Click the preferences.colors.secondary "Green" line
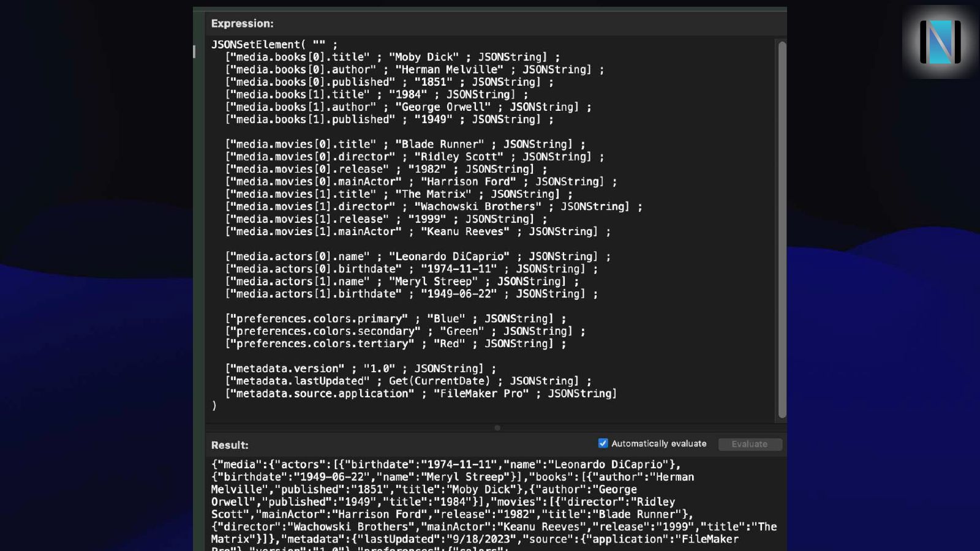This screenshot has height=551, width=980. pyautogui.click(x=405, y=331)
